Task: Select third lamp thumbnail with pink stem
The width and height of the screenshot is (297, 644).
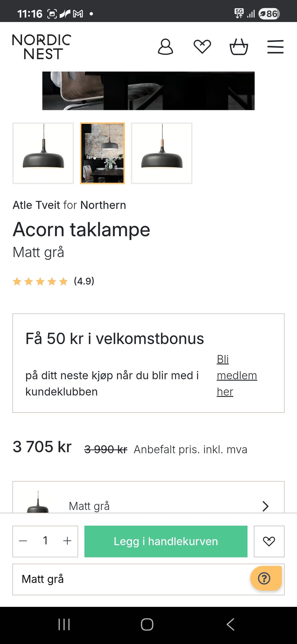Action: (161, 153)
